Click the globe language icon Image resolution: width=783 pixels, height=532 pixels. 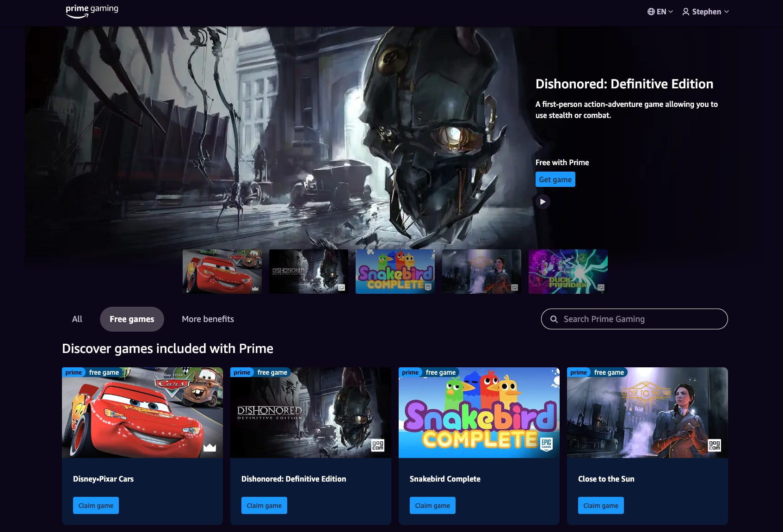tap(651, 12)
